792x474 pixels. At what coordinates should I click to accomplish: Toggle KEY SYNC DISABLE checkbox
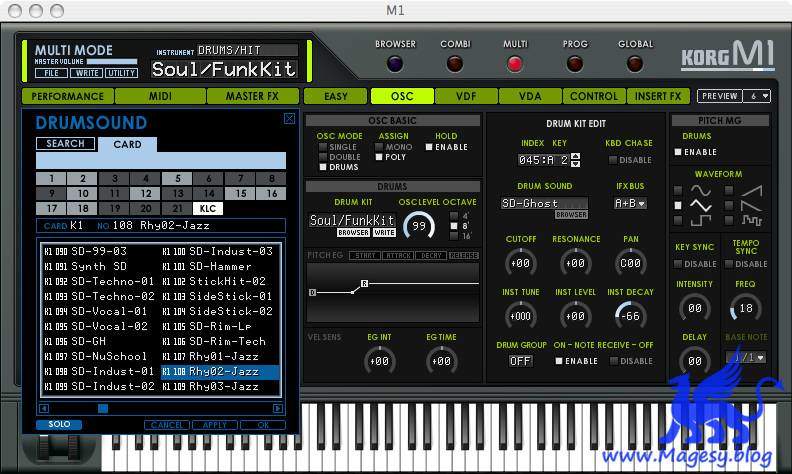click(x=678, y=264)
